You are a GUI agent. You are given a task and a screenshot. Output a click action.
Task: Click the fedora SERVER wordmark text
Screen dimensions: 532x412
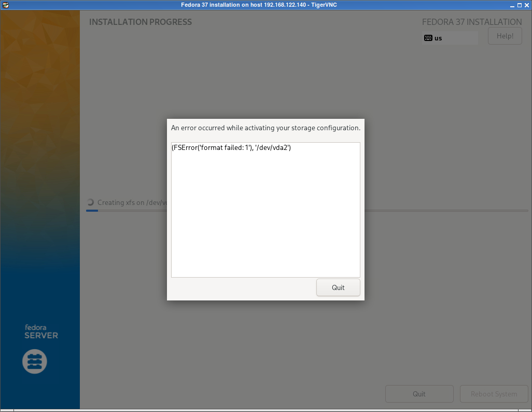(41, 332)
